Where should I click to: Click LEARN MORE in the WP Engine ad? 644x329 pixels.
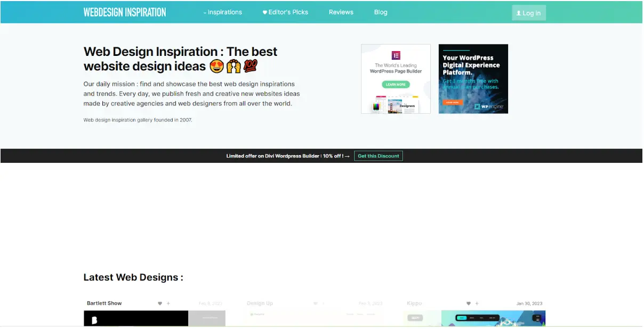coord(453,102)
